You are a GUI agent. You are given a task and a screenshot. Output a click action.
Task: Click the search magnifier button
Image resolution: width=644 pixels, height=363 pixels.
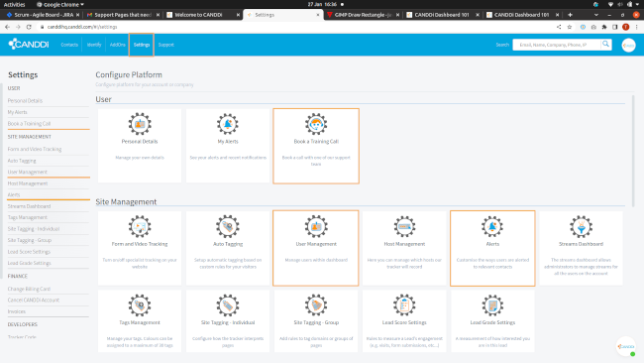tap(605, 45)
